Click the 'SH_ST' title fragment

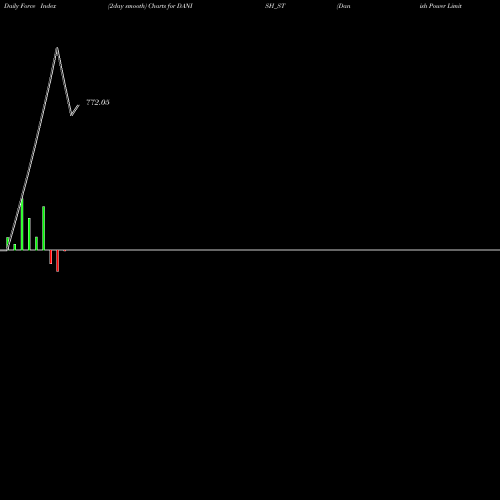pos(275,6)
